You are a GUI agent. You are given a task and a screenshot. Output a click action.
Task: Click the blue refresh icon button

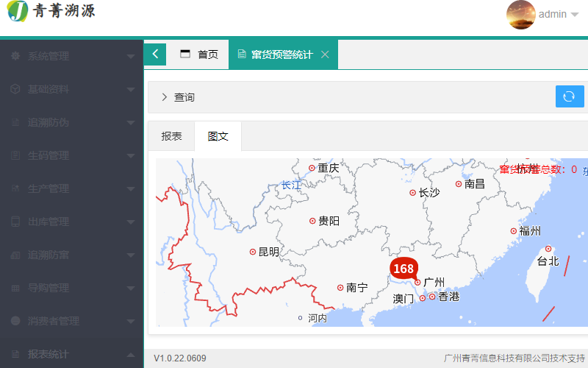coord(569,96)
